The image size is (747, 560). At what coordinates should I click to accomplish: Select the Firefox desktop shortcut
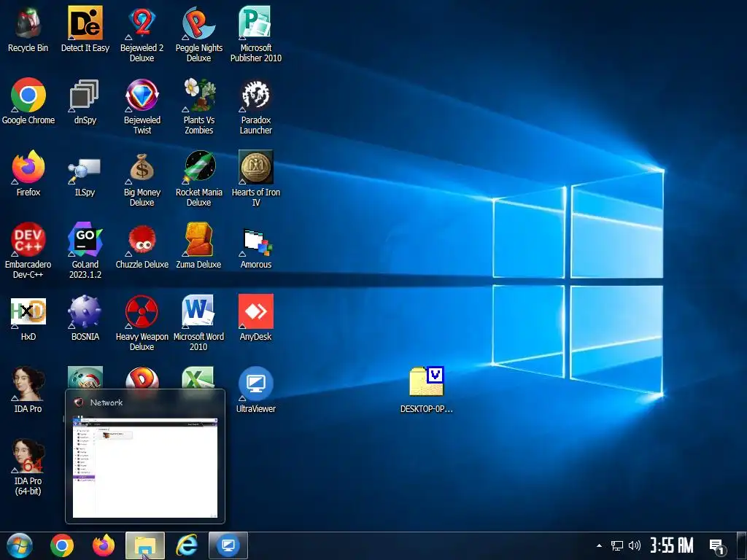[28, 174]
